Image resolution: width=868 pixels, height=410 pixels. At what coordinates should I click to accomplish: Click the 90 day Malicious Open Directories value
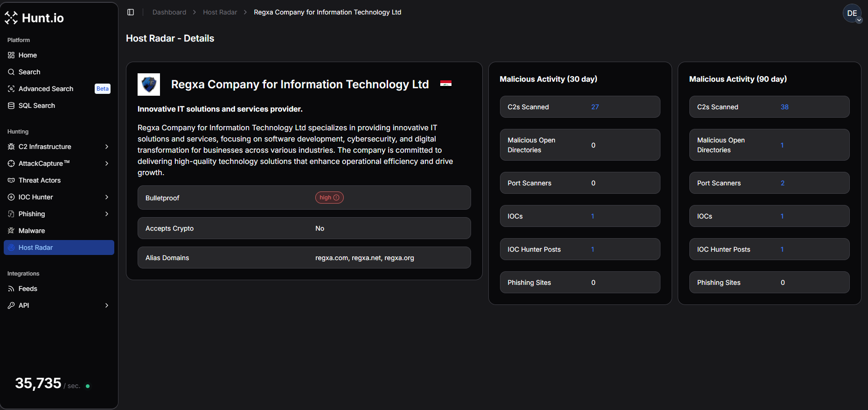(782, 145)
